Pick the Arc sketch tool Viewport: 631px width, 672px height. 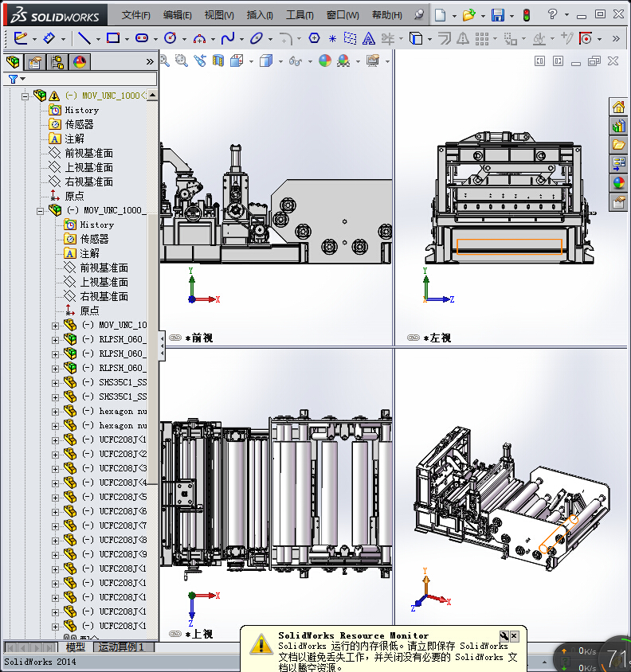tap(199, 39)
